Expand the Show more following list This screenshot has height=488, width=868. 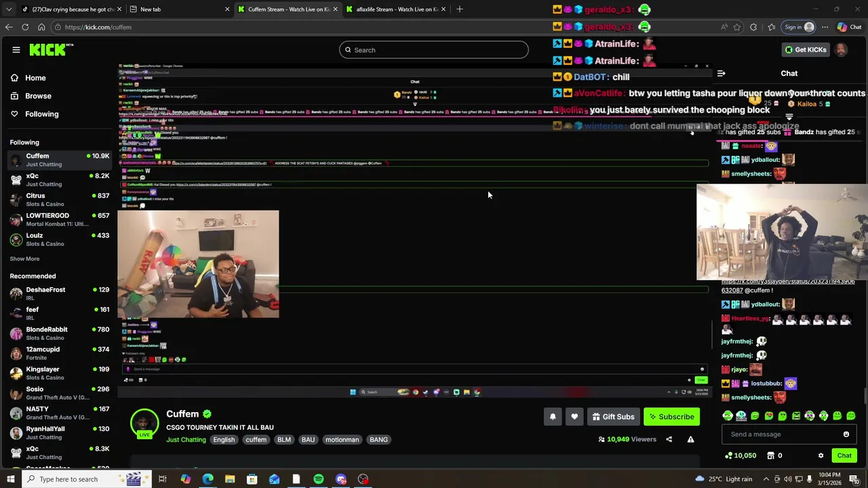(24, 258)
